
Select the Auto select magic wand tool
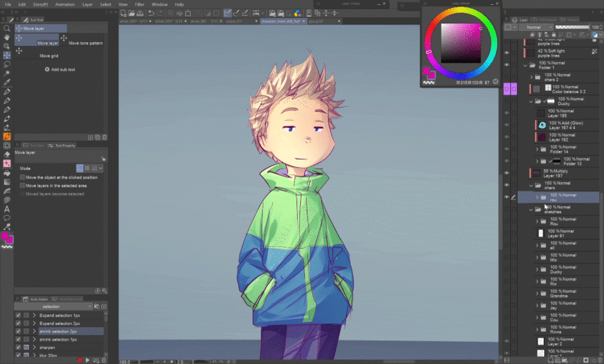click(6, 73)
